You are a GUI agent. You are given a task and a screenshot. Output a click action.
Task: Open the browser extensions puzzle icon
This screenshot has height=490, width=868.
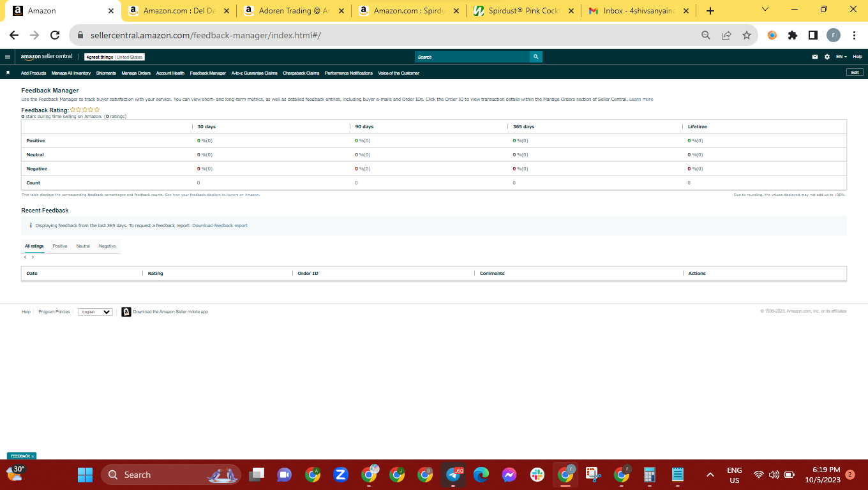coord(793,35)
